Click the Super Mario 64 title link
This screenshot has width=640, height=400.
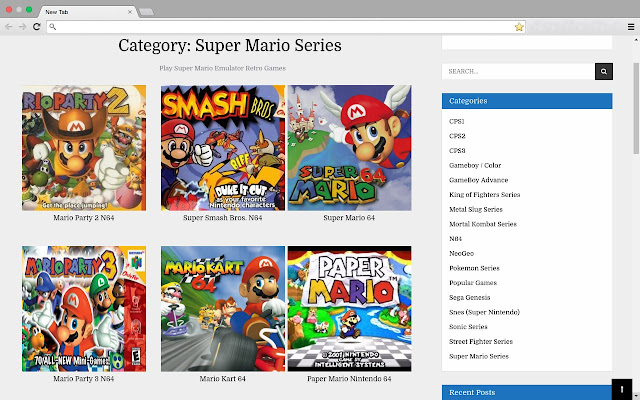[349, 218]
